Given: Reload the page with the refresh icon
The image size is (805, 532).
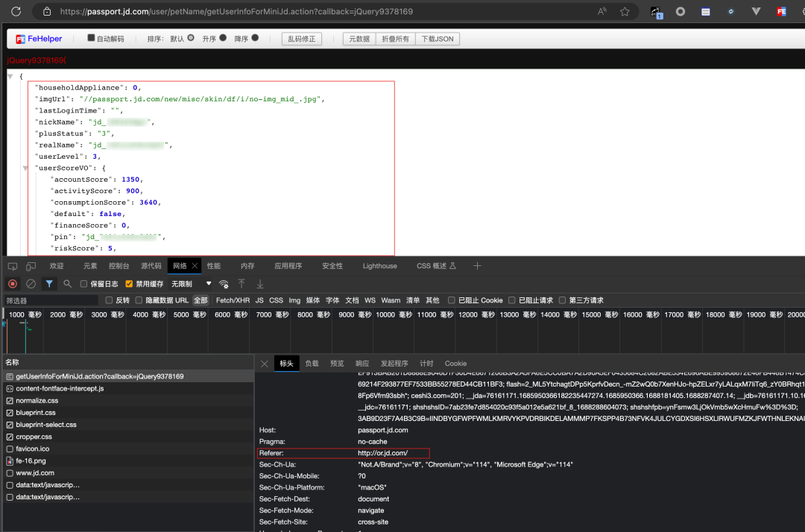Looking at the screenshot, I should pyautogui.click(x=16, y=11).
